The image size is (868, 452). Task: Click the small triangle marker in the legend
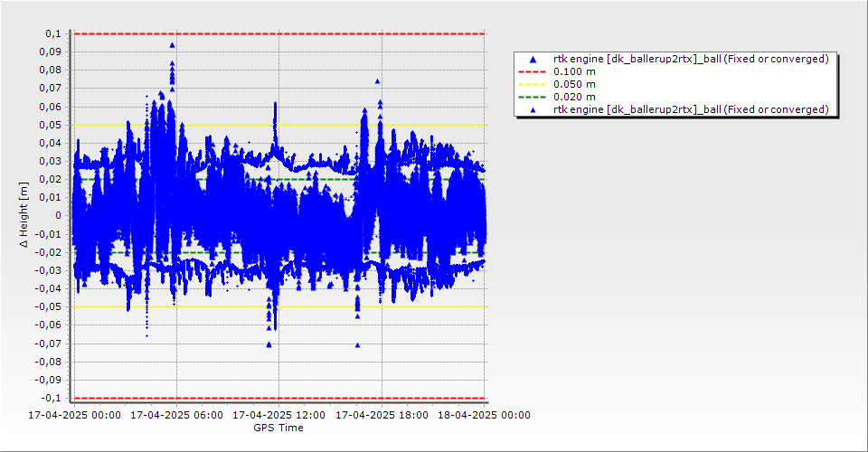pos(533,109)
